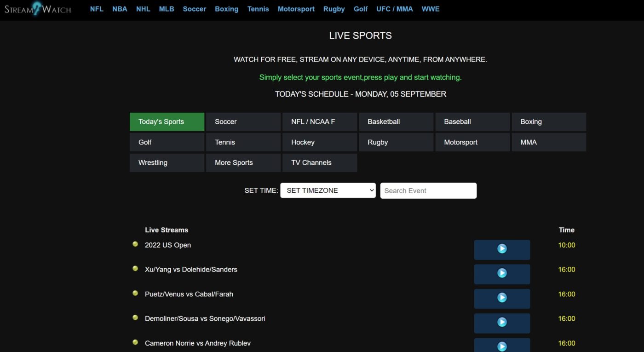Select the Soccer category filter
This screenshot has height=352, width=644.
[x=243, y=121]
